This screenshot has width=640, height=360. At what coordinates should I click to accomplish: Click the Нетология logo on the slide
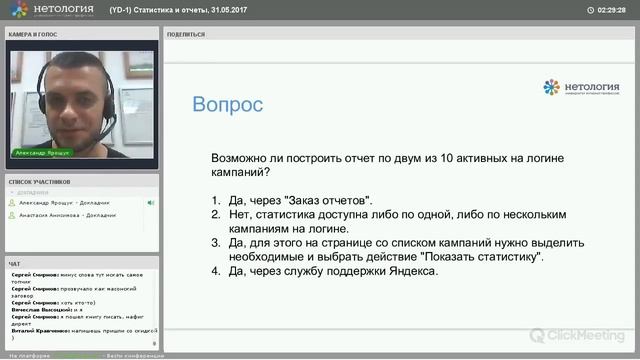pos(581,87)
